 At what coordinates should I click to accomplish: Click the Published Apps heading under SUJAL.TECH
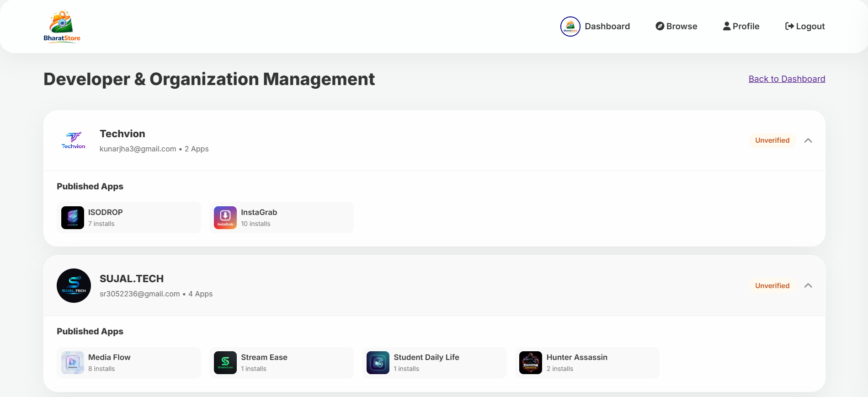(x=90, y=332)
